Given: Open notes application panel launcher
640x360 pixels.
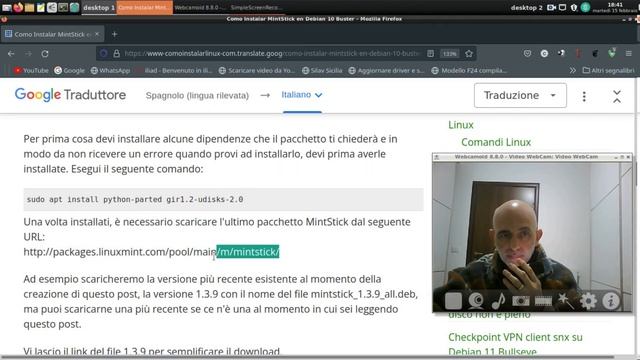Looking at the screenshot, I should [40, 7].
